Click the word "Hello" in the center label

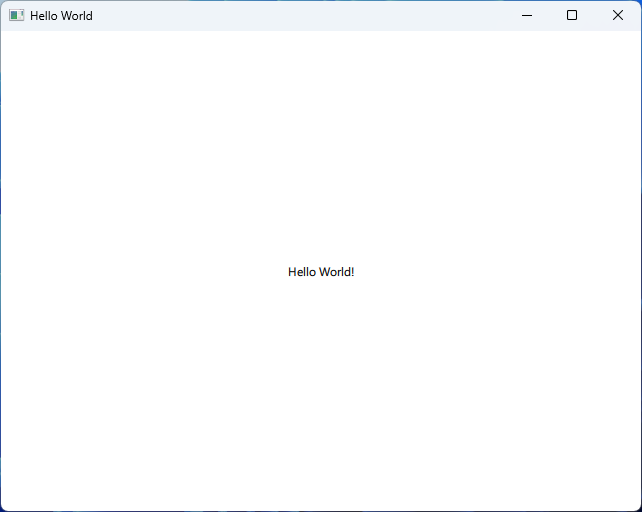302,272
